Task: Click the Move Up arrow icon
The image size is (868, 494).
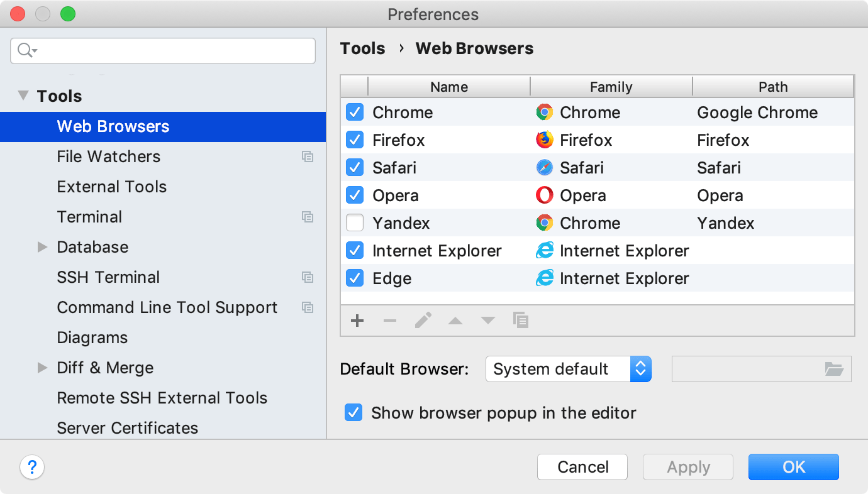Action: tap(455, 321)
